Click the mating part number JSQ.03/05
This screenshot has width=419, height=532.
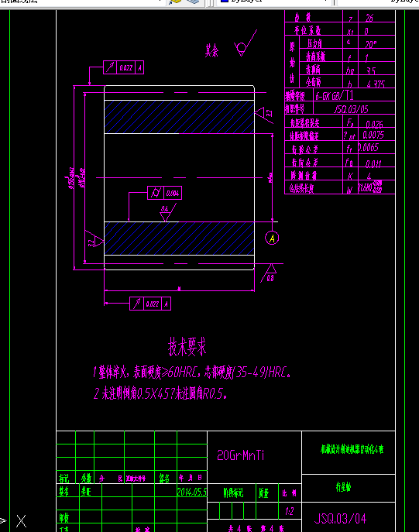[x=351, y=109]
